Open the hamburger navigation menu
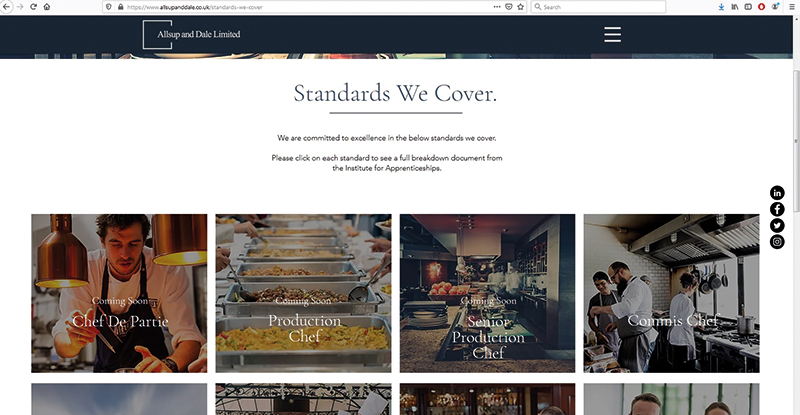This screenshot has height=415, width=800. tap(612, 34)
